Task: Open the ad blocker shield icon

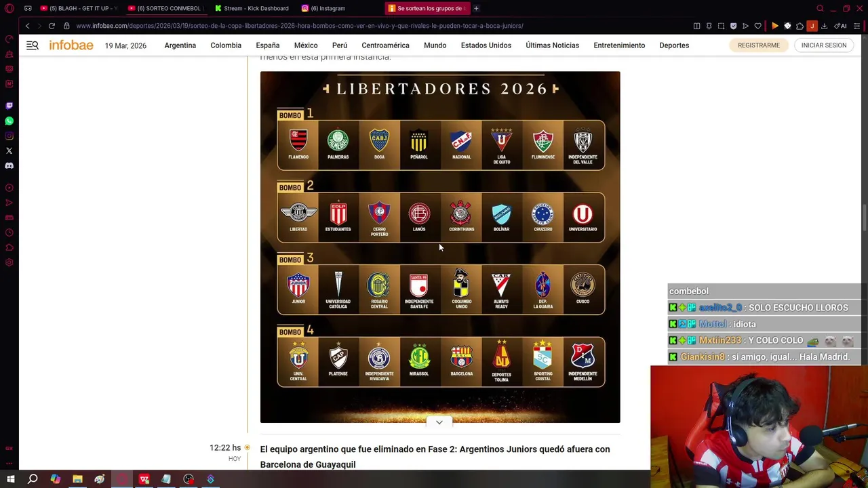Action: (733, 26)
